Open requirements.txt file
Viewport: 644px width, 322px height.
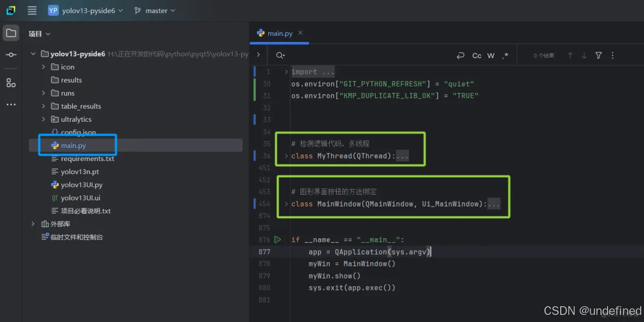[x=88, y=158]
